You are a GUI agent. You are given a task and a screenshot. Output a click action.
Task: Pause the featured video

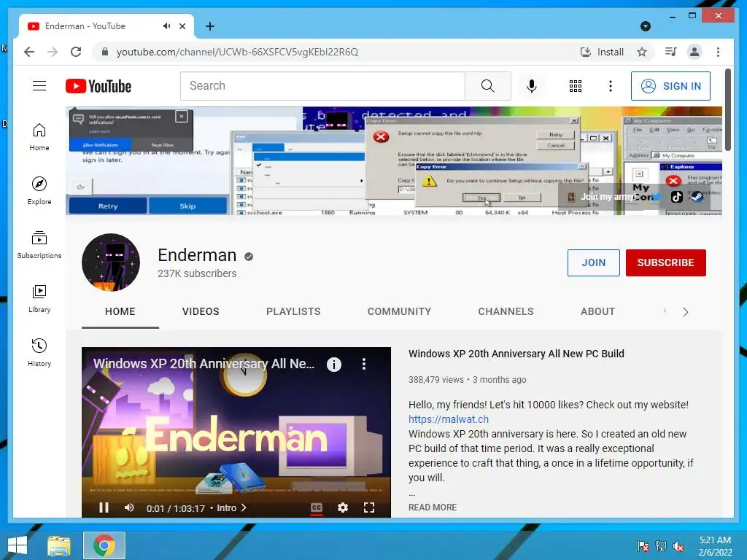pos(104,507)
